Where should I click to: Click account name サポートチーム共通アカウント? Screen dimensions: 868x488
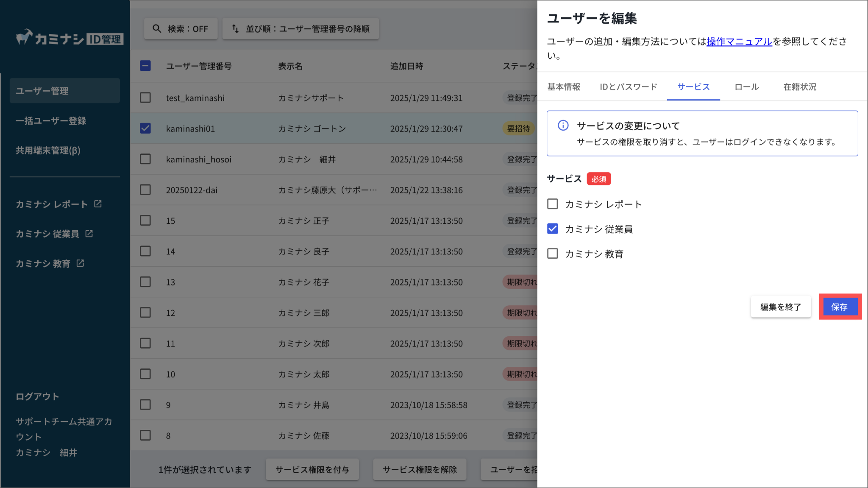point(64,429)
